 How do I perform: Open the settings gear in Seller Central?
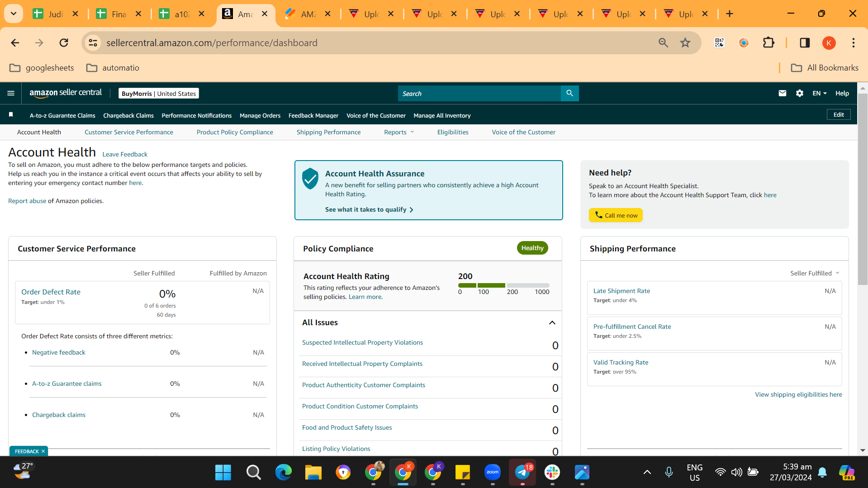point(800,93)
